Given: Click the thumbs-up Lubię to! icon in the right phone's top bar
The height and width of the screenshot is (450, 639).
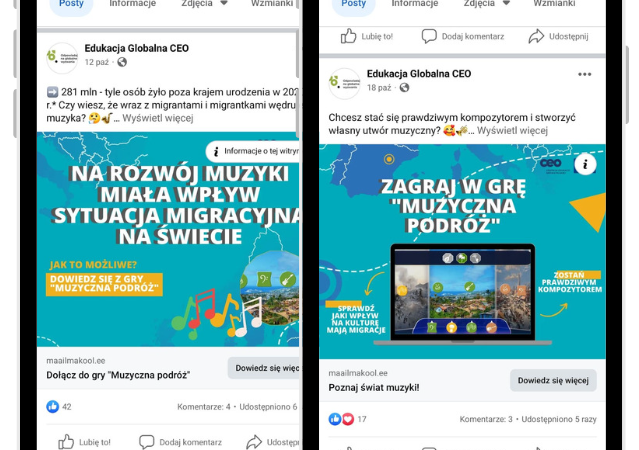Looking at the screenshot, I should (x=348, y=36).
